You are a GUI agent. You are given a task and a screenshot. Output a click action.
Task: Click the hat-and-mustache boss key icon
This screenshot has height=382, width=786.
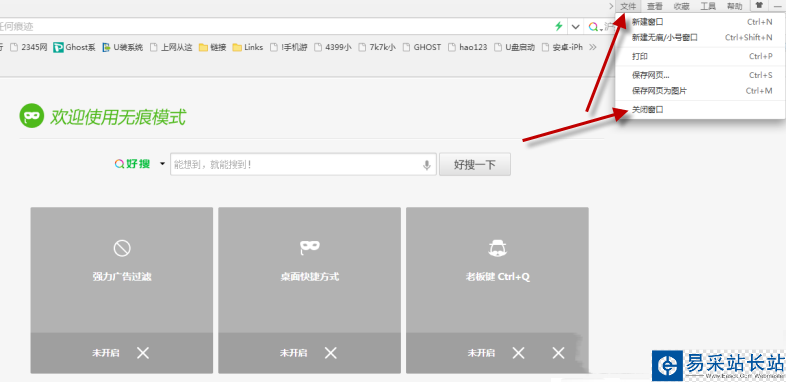[497, 248]
